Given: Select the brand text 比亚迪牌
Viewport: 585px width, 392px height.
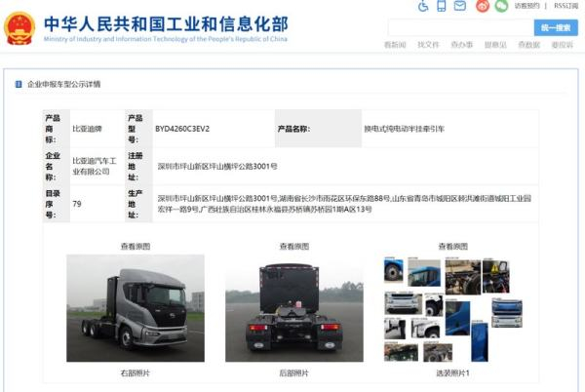Looking at the screenshot, I should pyautogui.click(x=88, y=129).
